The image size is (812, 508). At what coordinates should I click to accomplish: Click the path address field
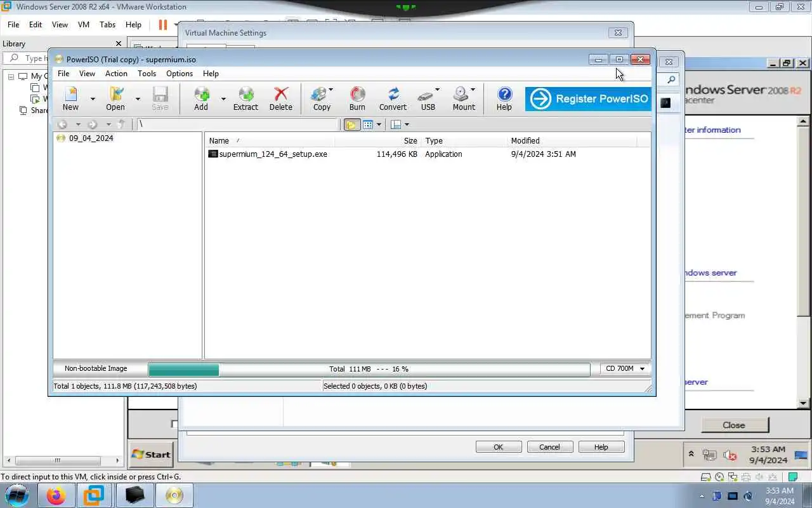239,124
